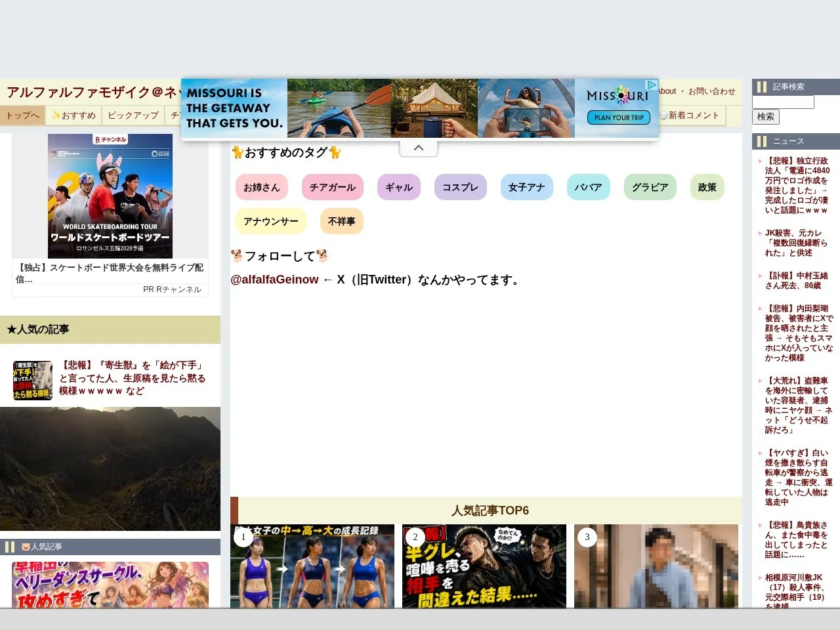
Task: Click the AdChoices icon on the Missouri ad
Action: (x=651, y=85)
